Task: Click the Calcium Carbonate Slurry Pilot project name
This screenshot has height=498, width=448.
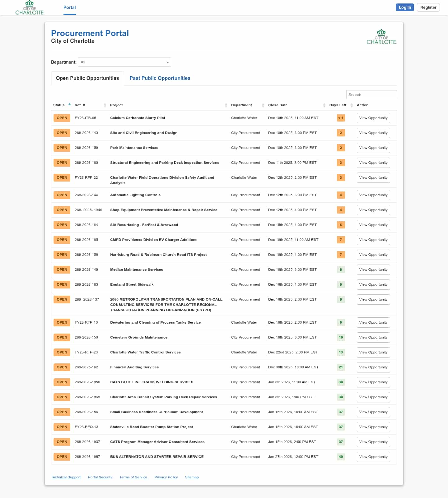Action: pos(138,118)
